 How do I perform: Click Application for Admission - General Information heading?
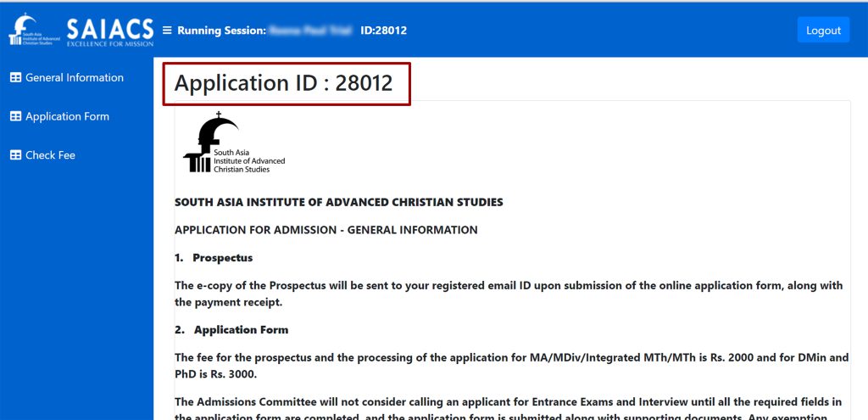326,230
